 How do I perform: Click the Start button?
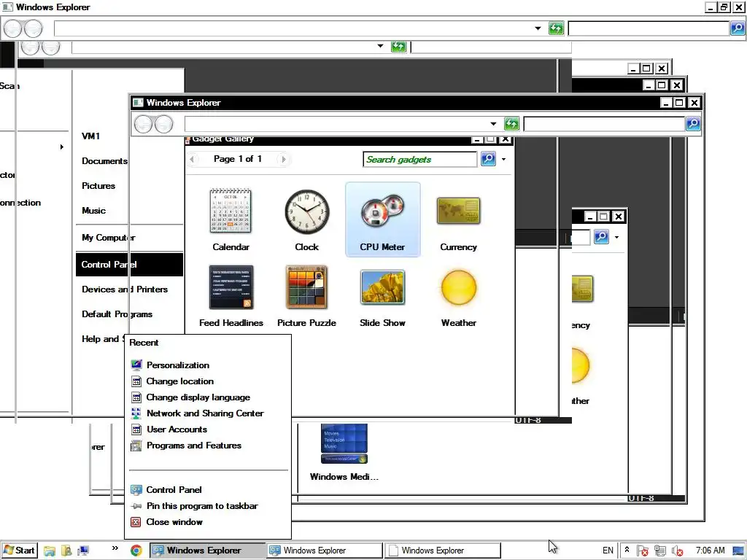click(x=19, y=551)
